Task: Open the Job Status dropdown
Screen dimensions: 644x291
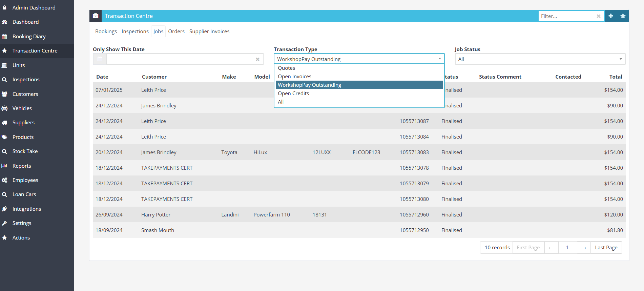Action: coord(540,59)
